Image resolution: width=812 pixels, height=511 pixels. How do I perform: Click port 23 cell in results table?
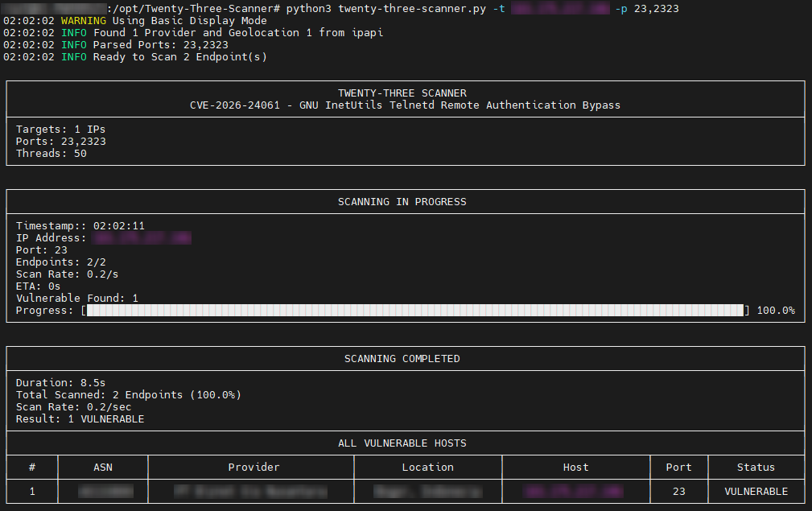pyautogui.click(x=679, y=492)
